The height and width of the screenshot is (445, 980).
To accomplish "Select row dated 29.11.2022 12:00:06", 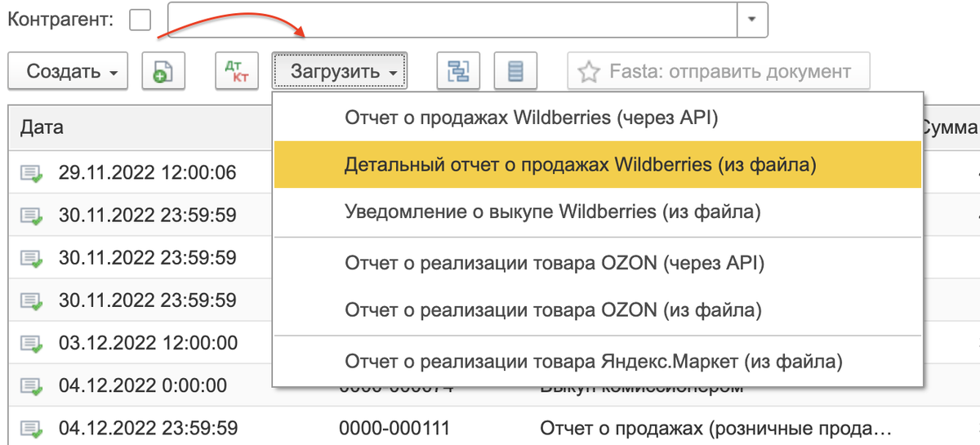I will (148, 172).
